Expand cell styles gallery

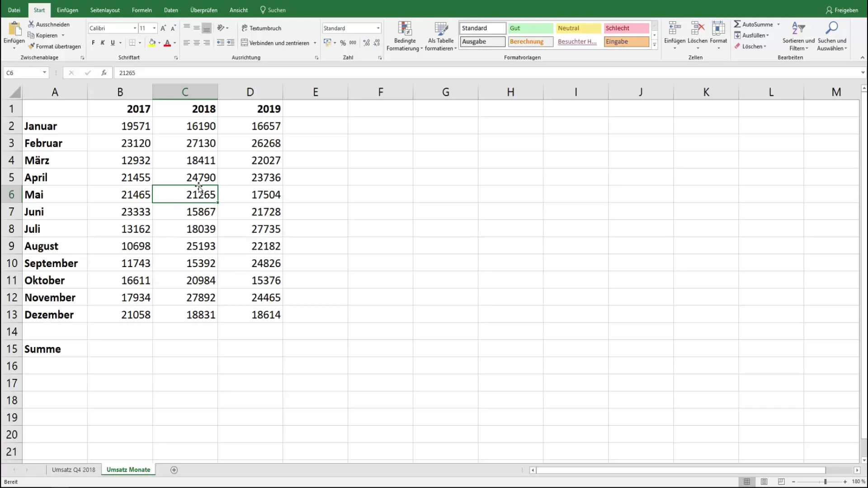click(654, 44)
